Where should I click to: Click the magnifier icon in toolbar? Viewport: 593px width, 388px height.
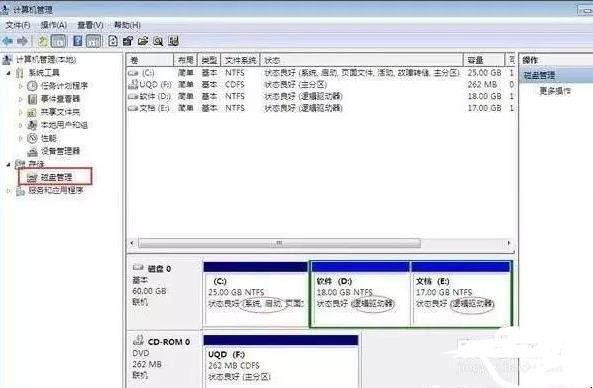click(158, 41)
